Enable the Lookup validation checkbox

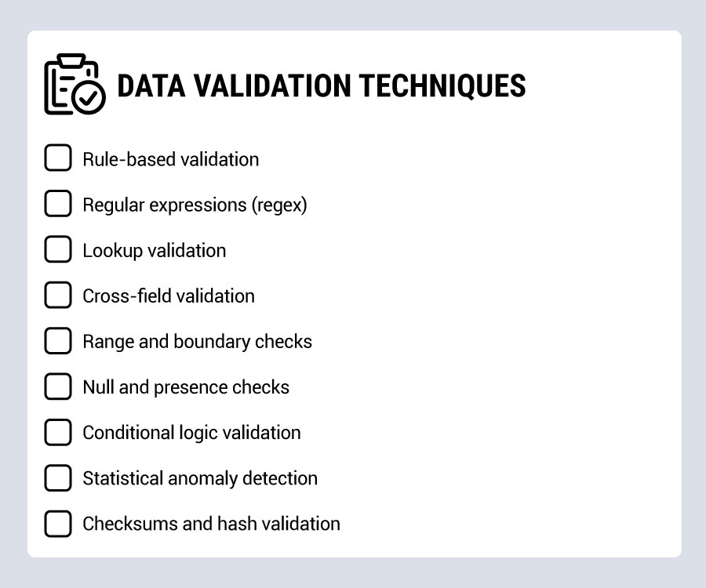coord(58,249)
